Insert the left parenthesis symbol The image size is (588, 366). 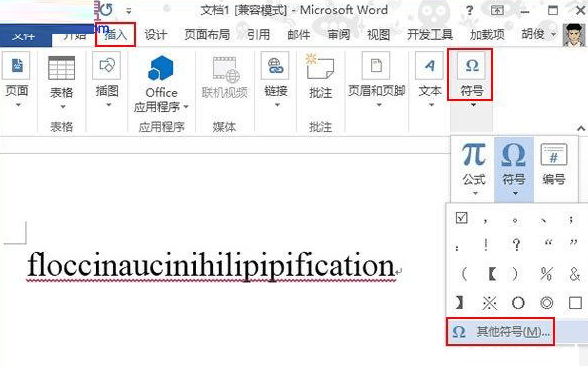click(x=464, y=274)
